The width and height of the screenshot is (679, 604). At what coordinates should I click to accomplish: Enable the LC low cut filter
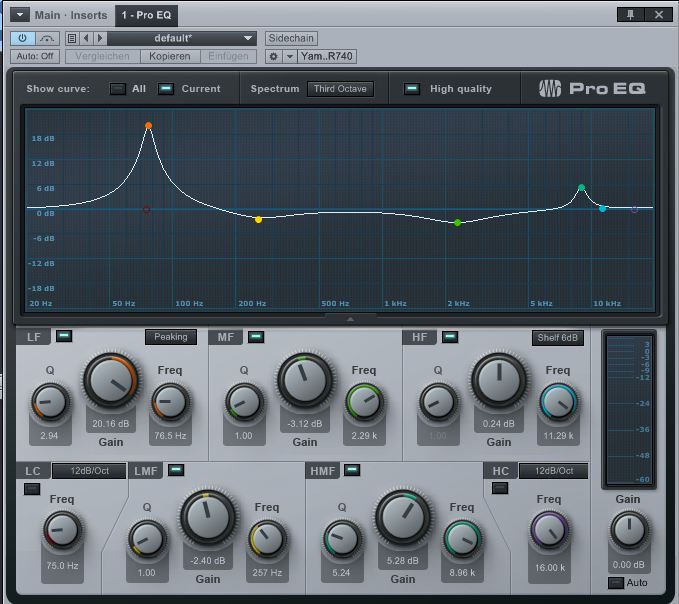tap(32, 489)
